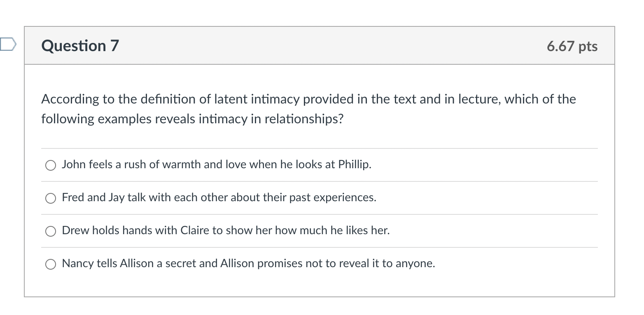Click the 6.67 pts label
This screenshot has height=315, width=644.
pyautogui.click(x=573, y=47)
